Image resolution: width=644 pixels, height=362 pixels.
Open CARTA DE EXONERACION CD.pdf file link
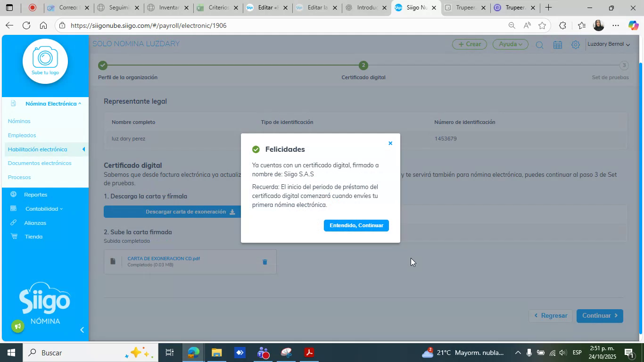tap(164, 258)
